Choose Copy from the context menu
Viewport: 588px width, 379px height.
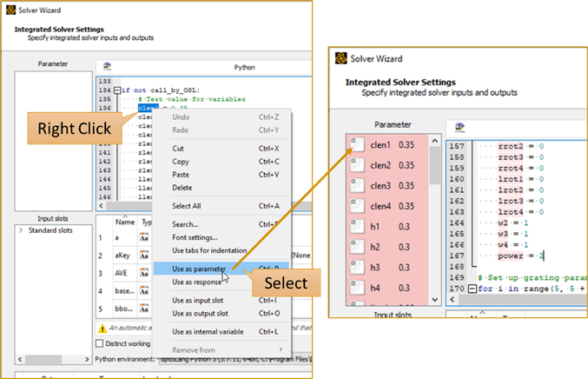pyautogui.click(x=222, y=162)
